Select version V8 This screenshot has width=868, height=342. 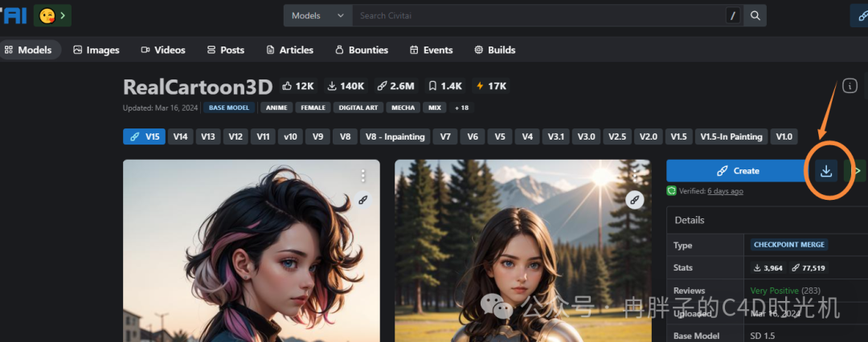click(x=345, y=136)
